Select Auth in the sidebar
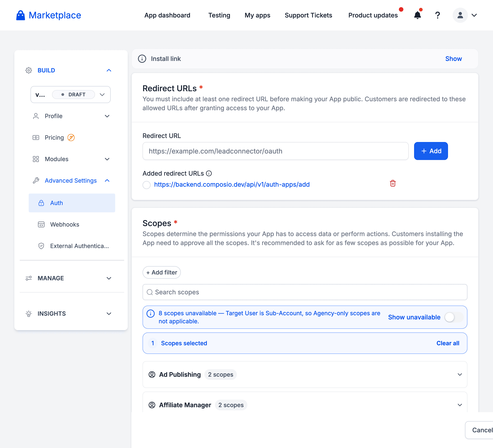 tap(72, 203)
